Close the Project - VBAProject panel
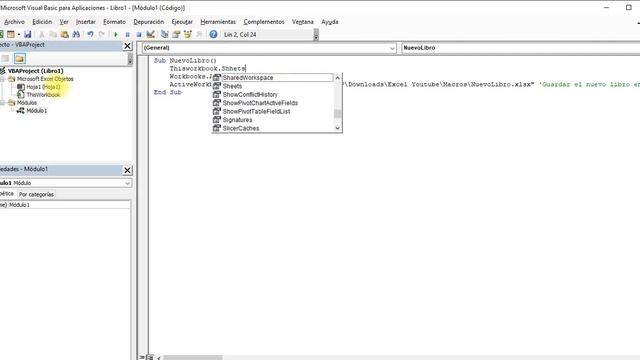640x360 pixels. (x=127, y=46)
